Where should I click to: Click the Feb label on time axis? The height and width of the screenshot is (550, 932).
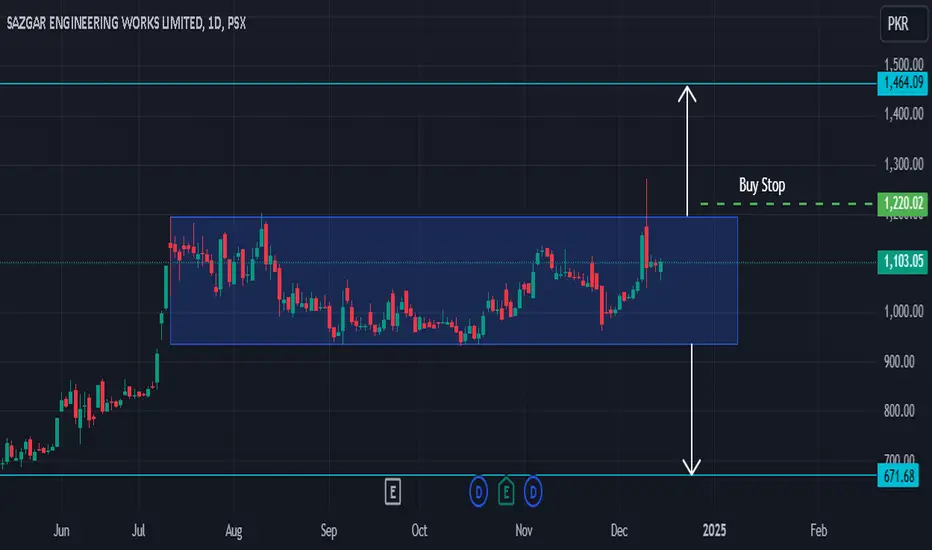tap(818, 530)
